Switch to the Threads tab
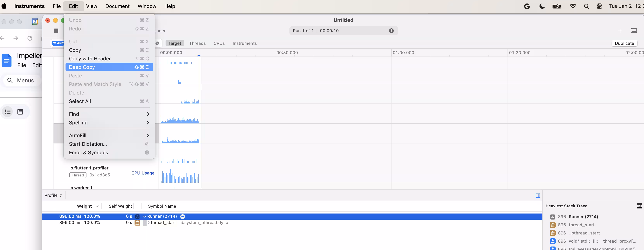The image size is (644, 250). [x=197, y=43]
